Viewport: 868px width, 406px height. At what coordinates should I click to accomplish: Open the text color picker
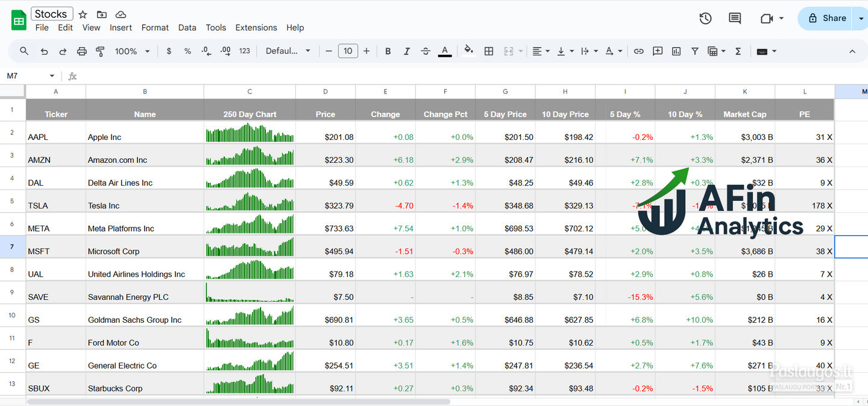[x=445, y=51]
